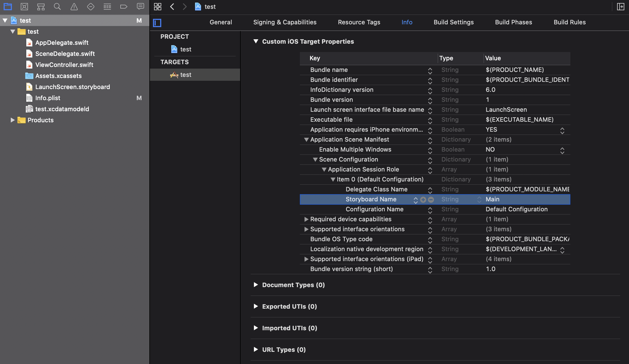Expand Supported interface orientations array

pyautogui.click(x=305, y=229)
